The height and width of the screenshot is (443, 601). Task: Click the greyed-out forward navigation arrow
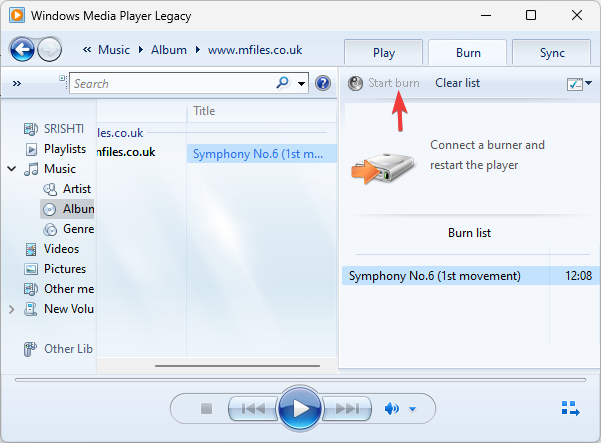point(50,49)
